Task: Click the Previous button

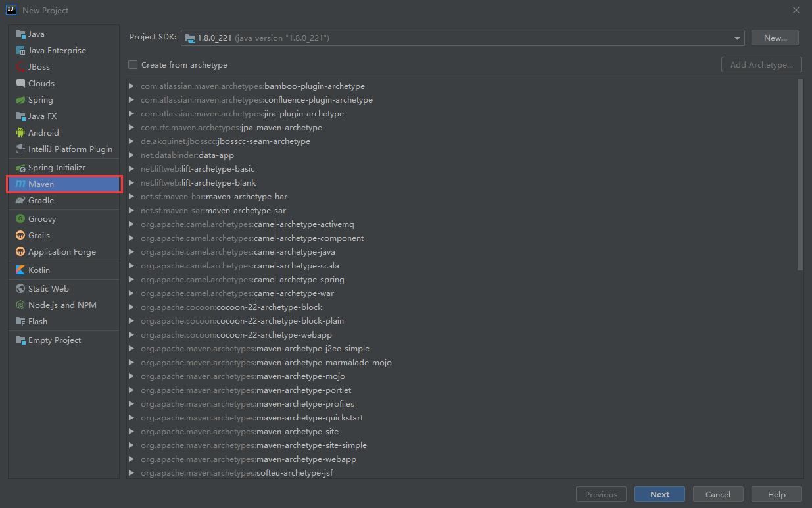Action: [x=601, y=495]
